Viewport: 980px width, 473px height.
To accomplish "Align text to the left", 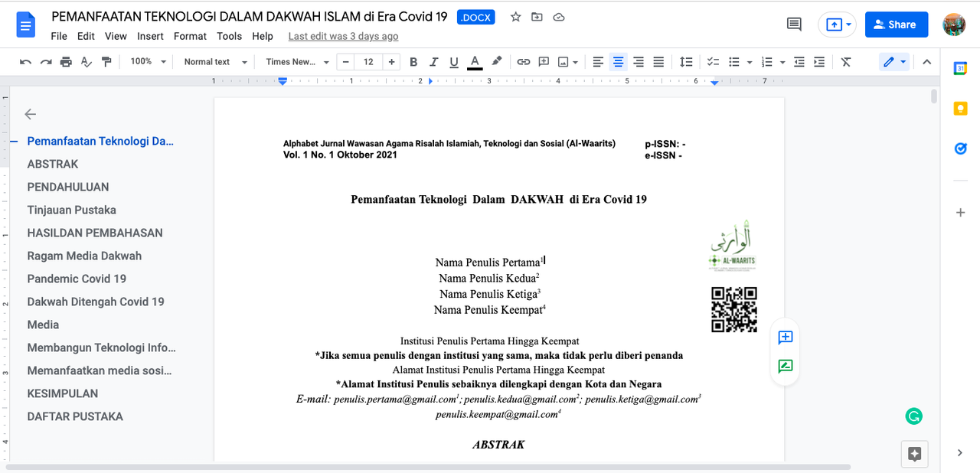I will [598, 62].
